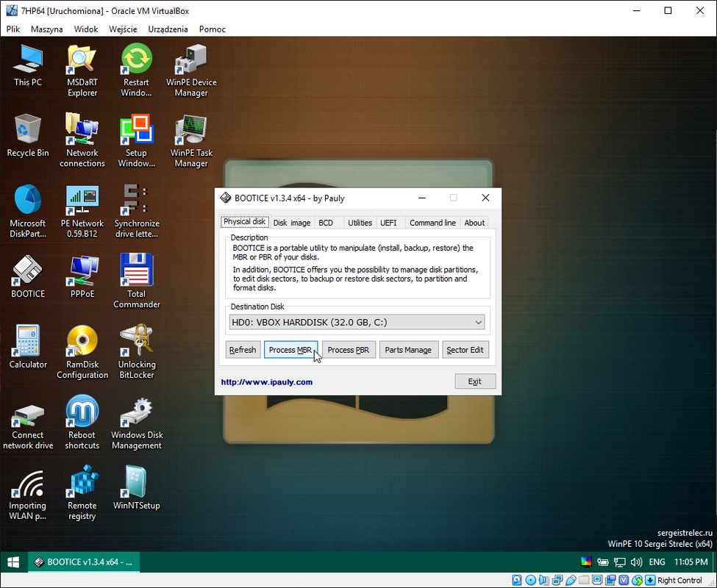Close the BOOTICE window

pyautogui.click(x=485, y=198)
